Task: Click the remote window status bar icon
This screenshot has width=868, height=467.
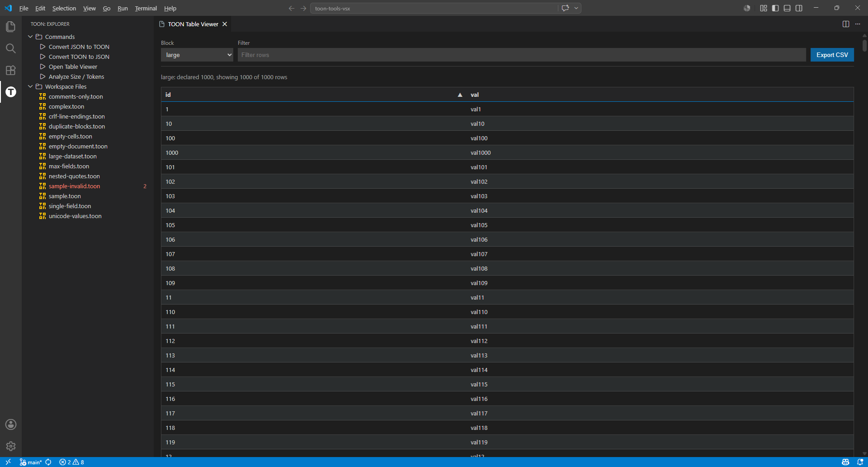Action: click(8, 462)
